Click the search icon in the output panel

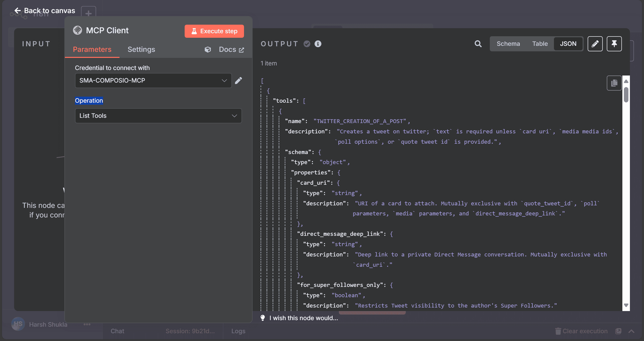pyautogui.click(x=478, y=44)
